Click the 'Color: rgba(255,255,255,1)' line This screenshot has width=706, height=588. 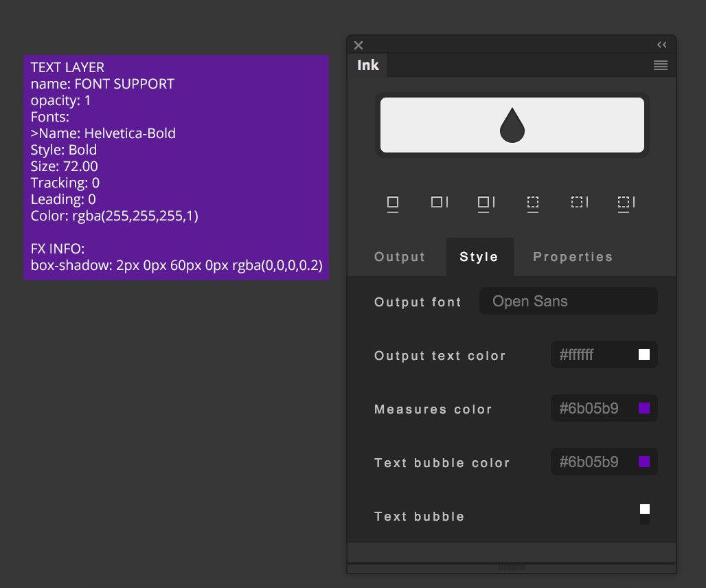click(115, 216)
